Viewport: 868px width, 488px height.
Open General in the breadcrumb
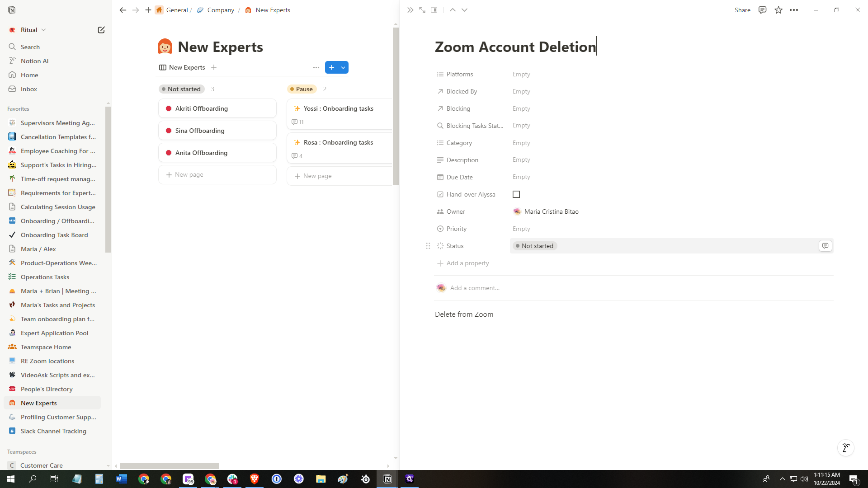click(x=172, y=10)
